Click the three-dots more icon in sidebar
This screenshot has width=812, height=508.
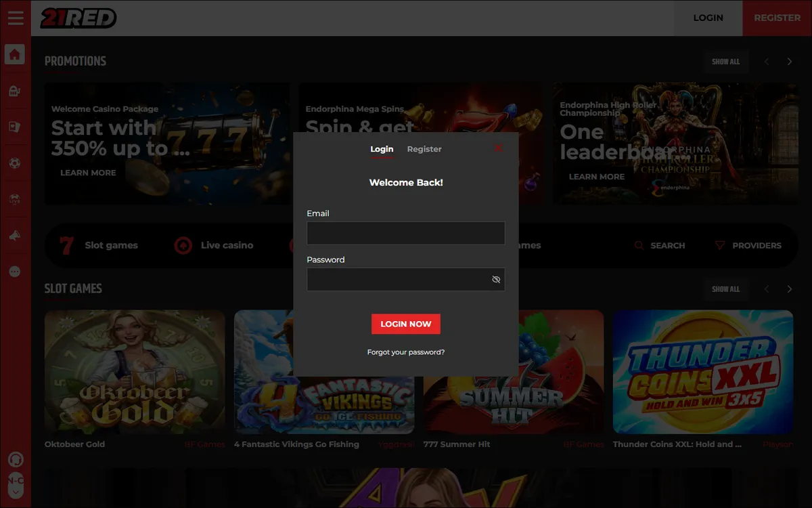coord(15,272)
